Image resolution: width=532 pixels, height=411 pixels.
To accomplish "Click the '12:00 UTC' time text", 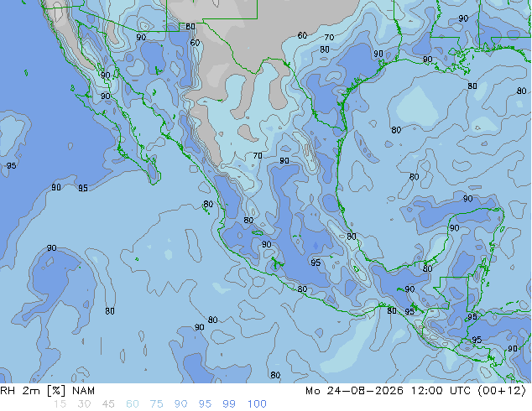I will coord(441,391).
